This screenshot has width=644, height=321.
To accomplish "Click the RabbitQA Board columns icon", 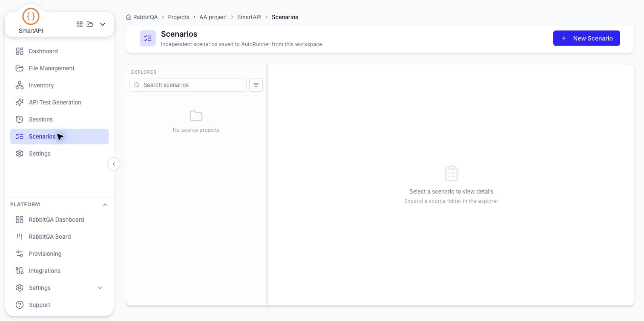I will [20, 237].
